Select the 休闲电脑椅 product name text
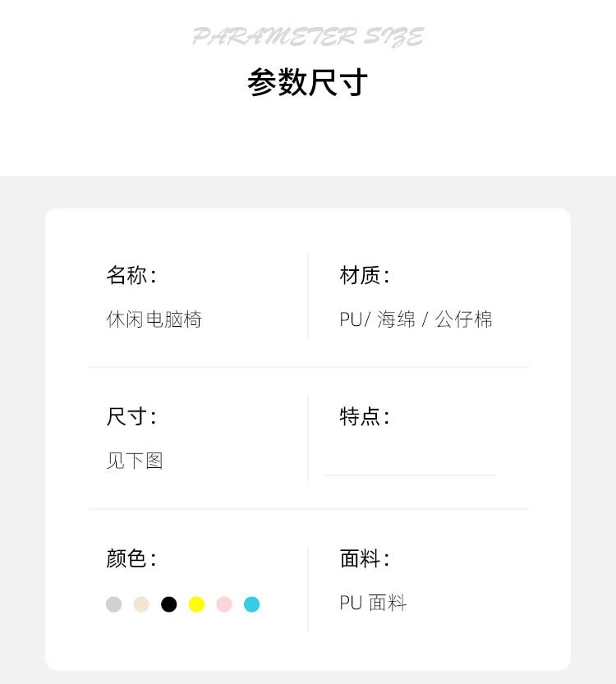The height and width of the screenshot is (684, 616). pyautogui.click(x=154, y=319)
